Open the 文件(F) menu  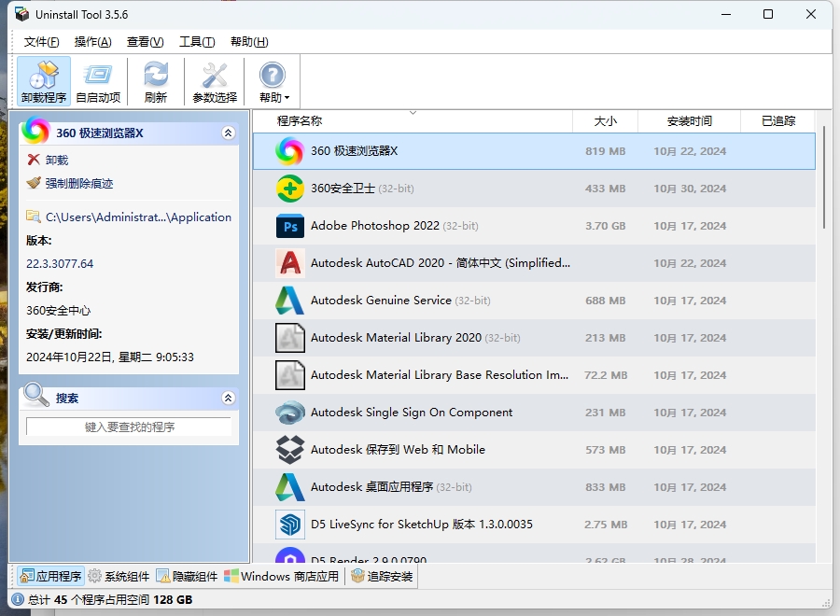click(41, 42)
